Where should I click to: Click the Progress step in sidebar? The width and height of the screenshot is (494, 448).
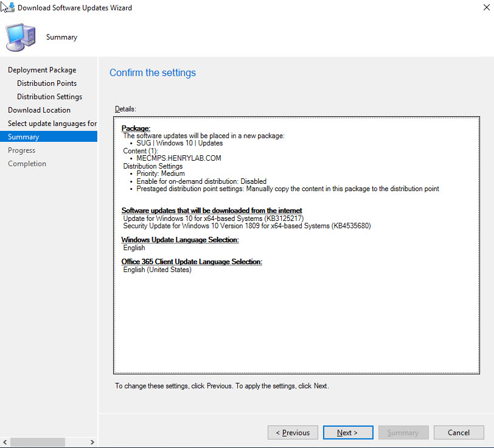[21, 150]
